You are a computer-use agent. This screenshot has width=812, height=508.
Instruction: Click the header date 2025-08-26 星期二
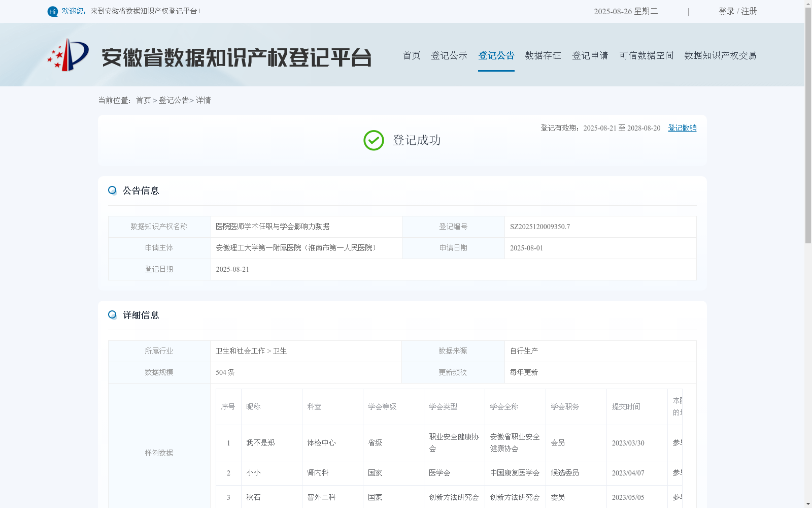[x=626, y=11]
